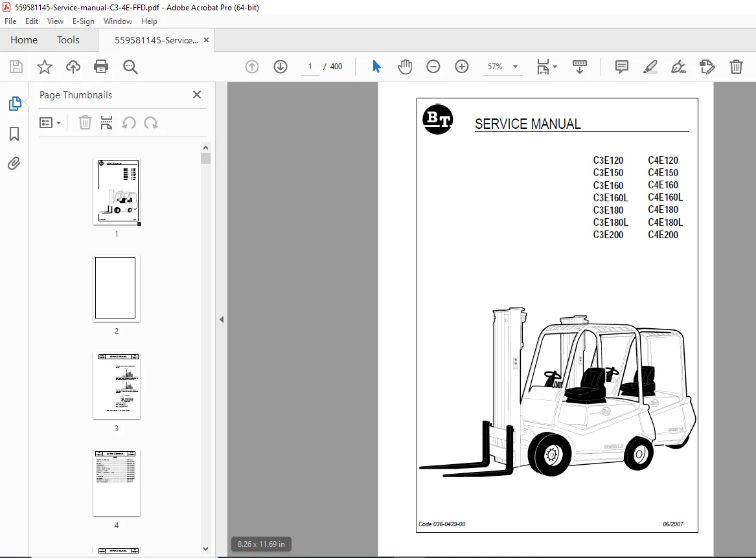Zoom in with the plus icon

point(461,67)
